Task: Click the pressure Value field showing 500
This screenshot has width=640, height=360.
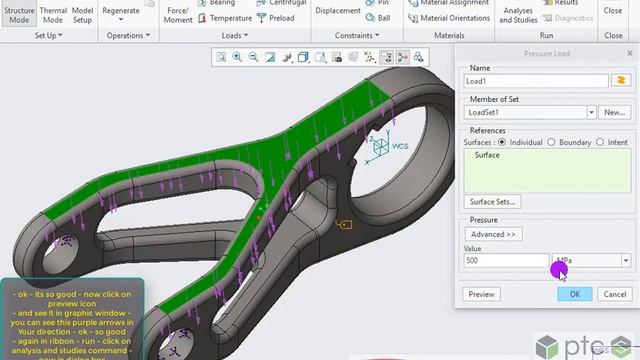Action: pyautogui.click(x=506, y=260)
